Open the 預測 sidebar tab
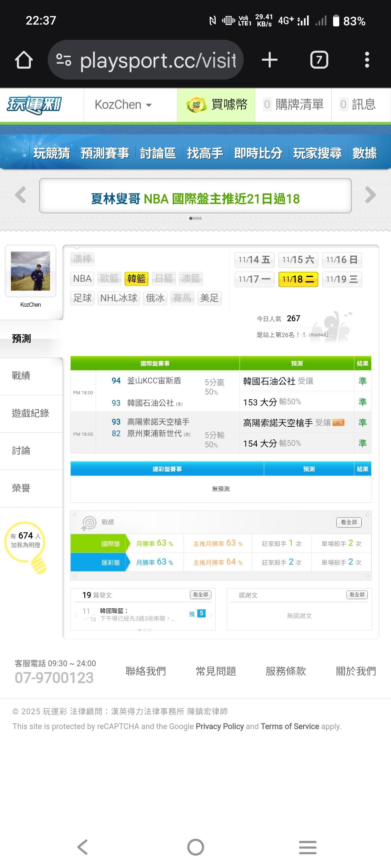Image resolution: width=391 pixels, height=868 pixels. coord(31,339)
